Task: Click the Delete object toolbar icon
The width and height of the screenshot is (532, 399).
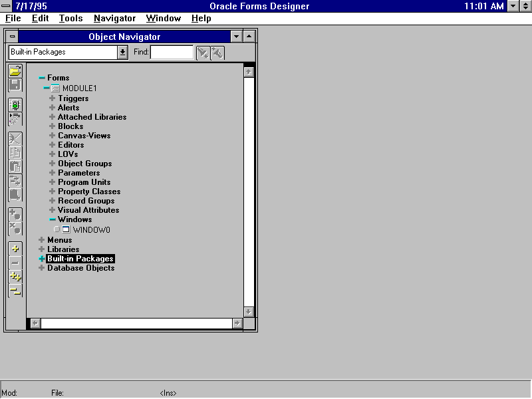Action: (x=15, y=229)
